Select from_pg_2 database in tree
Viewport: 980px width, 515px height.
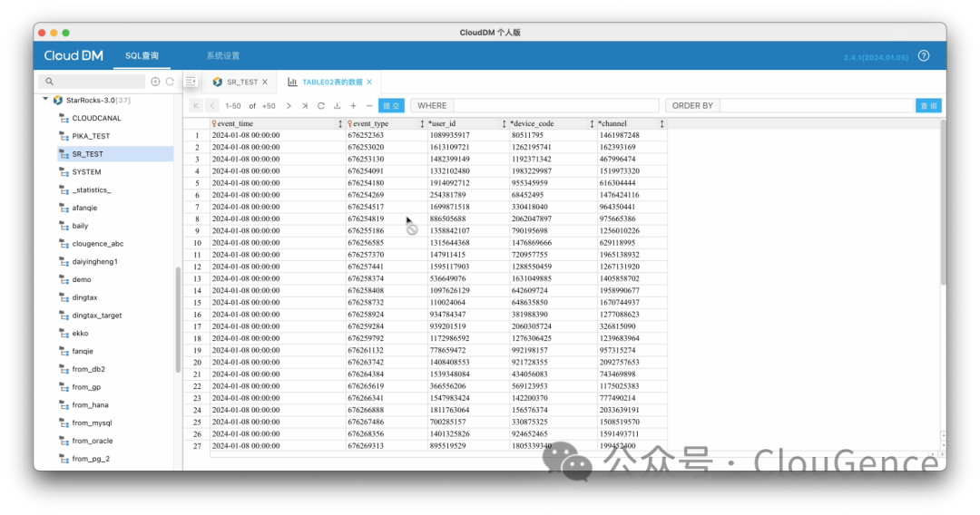pos(91,459)
